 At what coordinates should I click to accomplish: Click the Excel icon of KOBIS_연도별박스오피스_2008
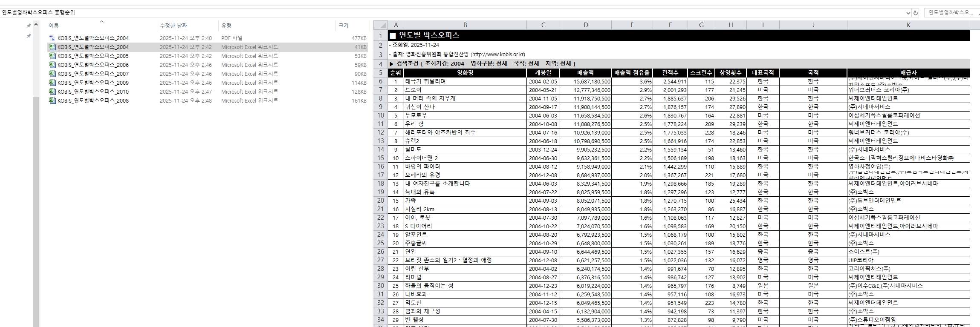click(52, 100)
